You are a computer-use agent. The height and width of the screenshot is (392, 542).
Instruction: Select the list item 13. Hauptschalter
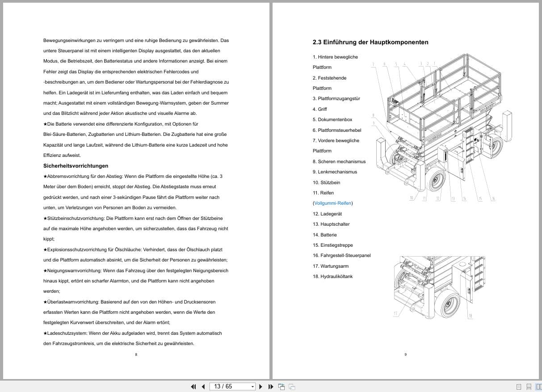(x=331, y=224)
